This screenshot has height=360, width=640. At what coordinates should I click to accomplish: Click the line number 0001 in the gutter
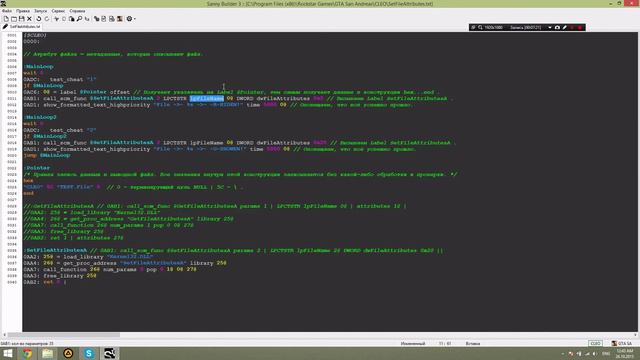click(x=12, y=35)
